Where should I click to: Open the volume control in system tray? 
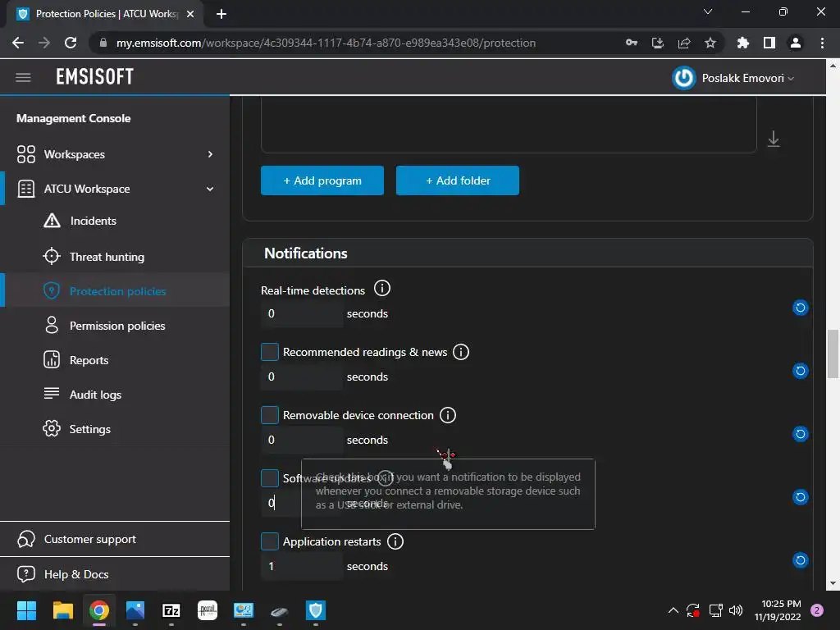click(x=736, y=610)
